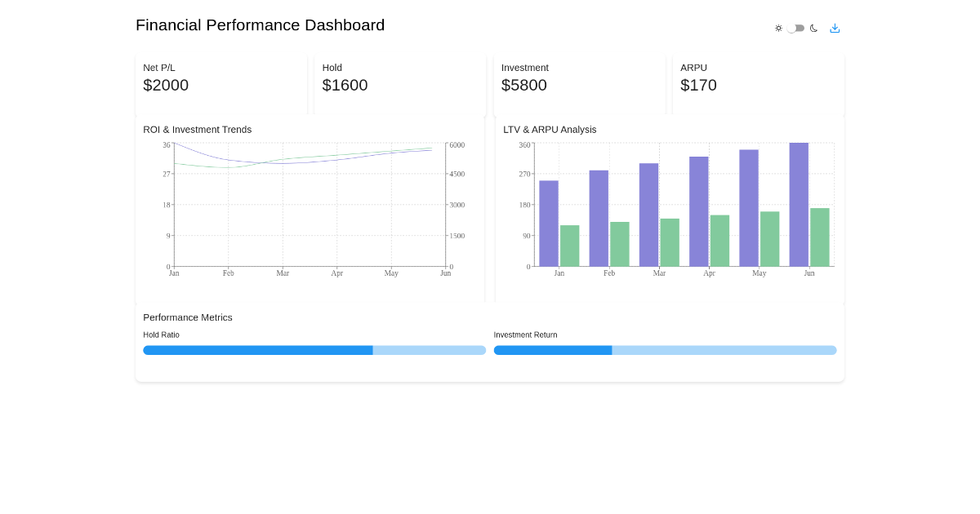Click the Performance Metrics section title

coord(188,317)
